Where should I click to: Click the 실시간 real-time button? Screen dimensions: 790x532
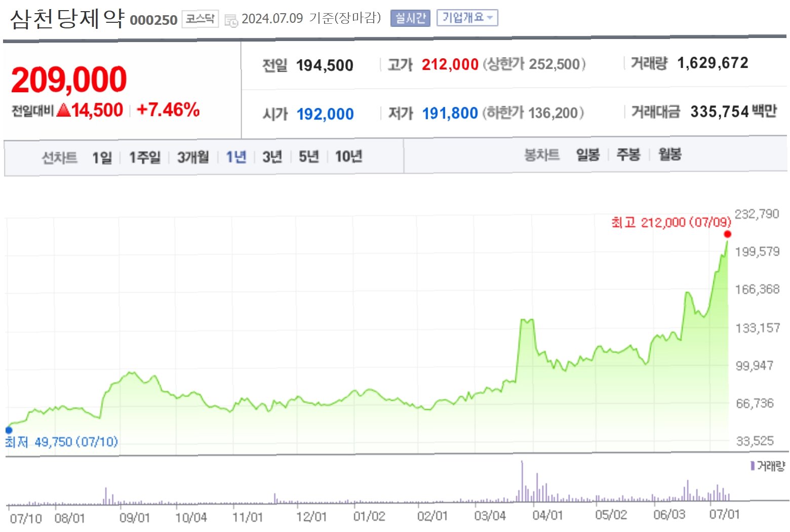(x=410, y=18)
